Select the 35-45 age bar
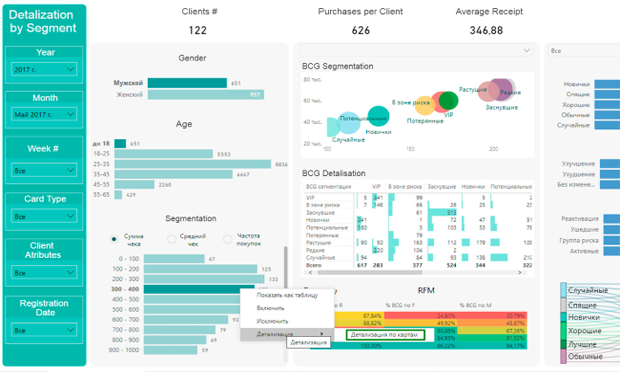Image resolution: width=620 pixels, height=372 pixels. click(174, 174)
